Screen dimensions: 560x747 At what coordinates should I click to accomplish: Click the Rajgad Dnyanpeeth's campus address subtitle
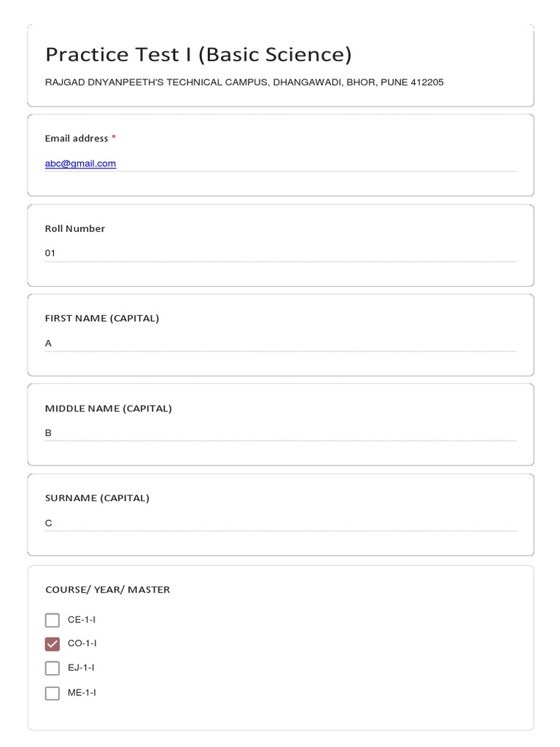[244, 82]
